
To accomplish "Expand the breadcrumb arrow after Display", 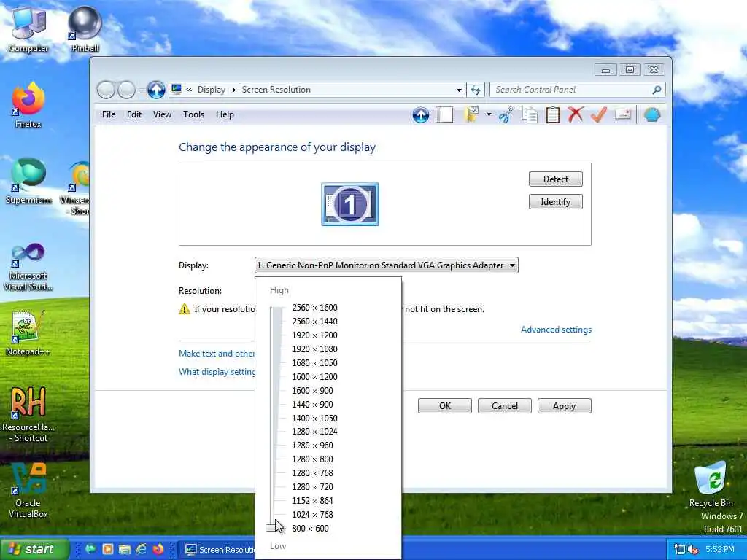I will click(234, 90).
